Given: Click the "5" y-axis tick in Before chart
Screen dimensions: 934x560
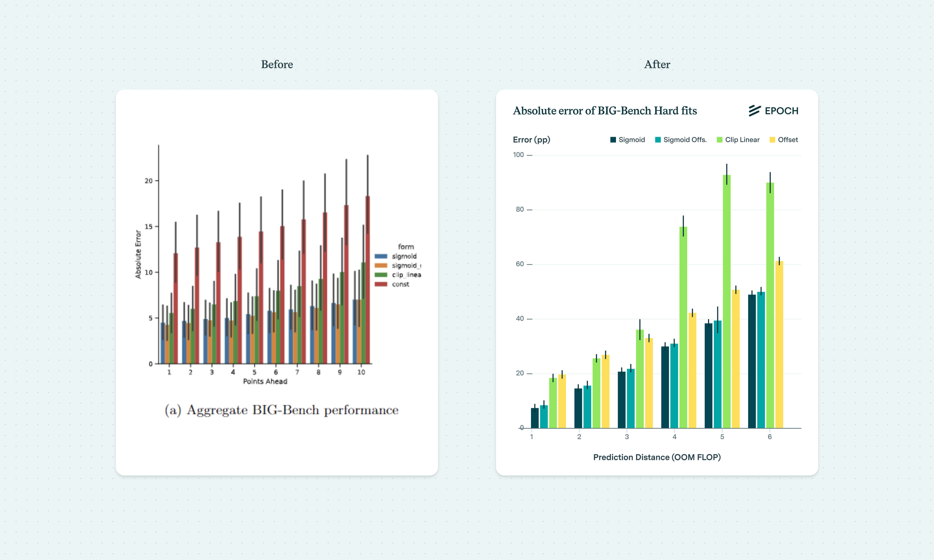Looking at the screenshot, I should click(151, 318).
